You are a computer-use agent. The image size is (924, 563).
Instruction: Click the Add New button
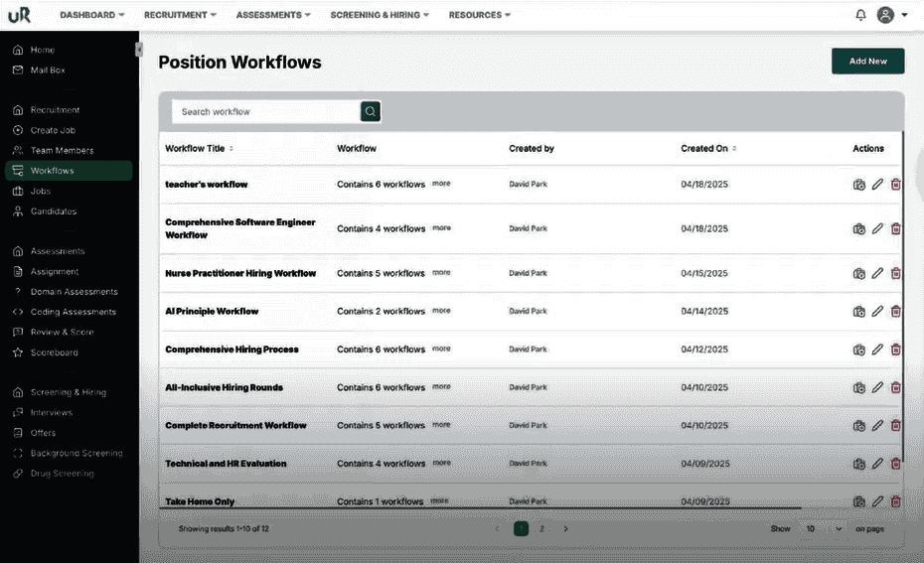pyautogui.click(x=867, y=61)
